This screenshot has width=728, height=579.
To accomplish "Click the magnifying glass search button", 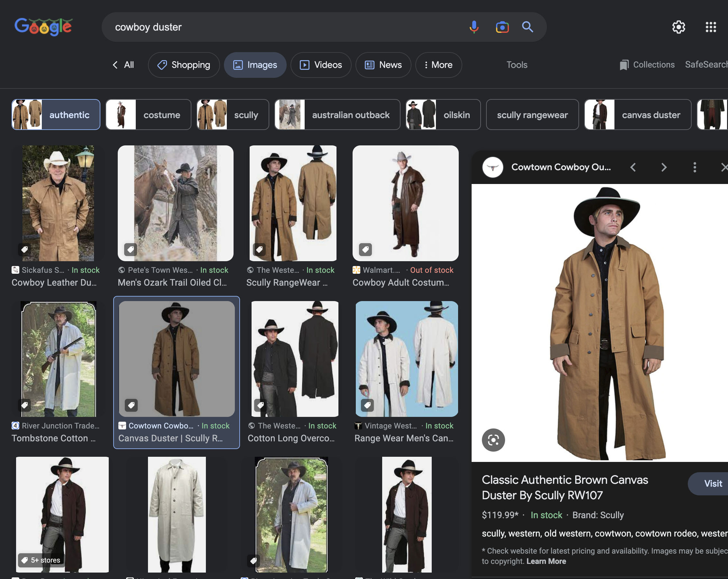I will pyautogui.click(x=528, y=27).
